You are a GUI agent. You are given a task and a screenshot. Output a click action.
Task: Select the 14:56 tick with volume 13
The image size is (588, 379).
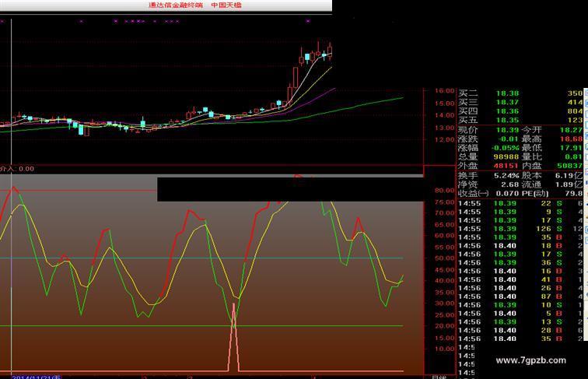pyautogui.click(x=520, y=322)
